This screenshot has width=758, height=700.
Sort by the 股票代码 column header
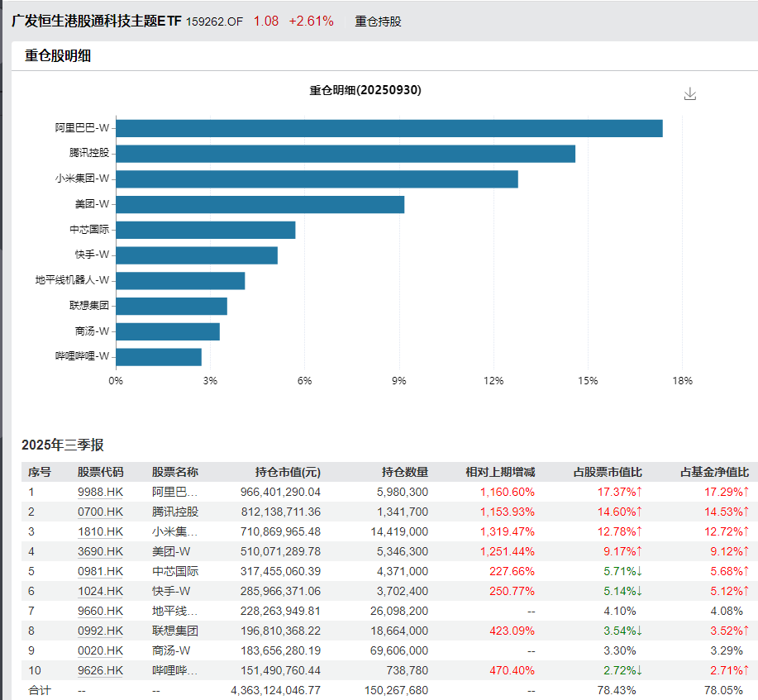101,472
